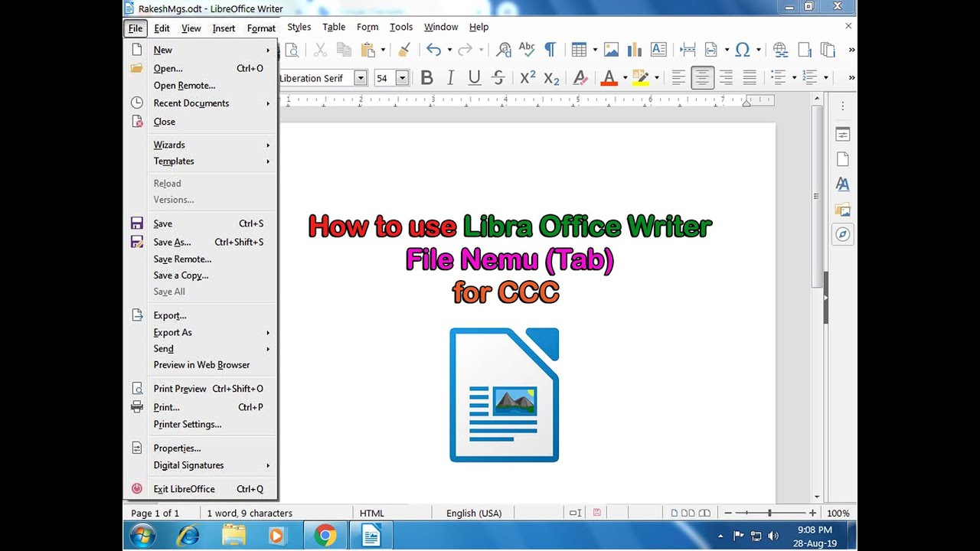The height and width of the screenshot is (551, 980).
Task: Click the 100% zoom level field
Action: click(838, 514)
